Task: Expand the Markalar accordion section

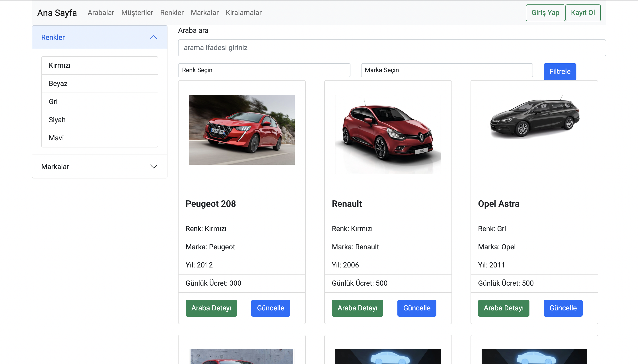Action: 99,167
